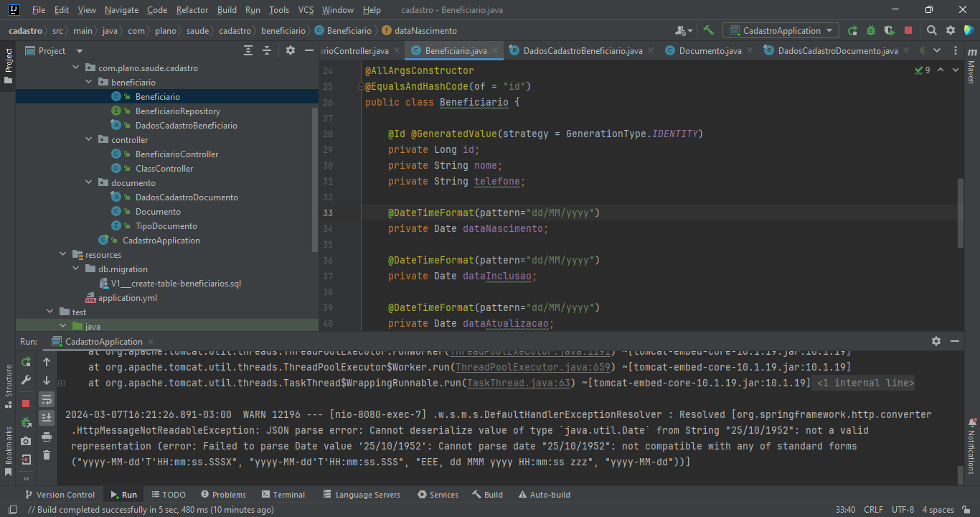Open Run panel settings gear
Image resolution: width=980 pixels, height=517 pixels.
(x=936, y=341)
